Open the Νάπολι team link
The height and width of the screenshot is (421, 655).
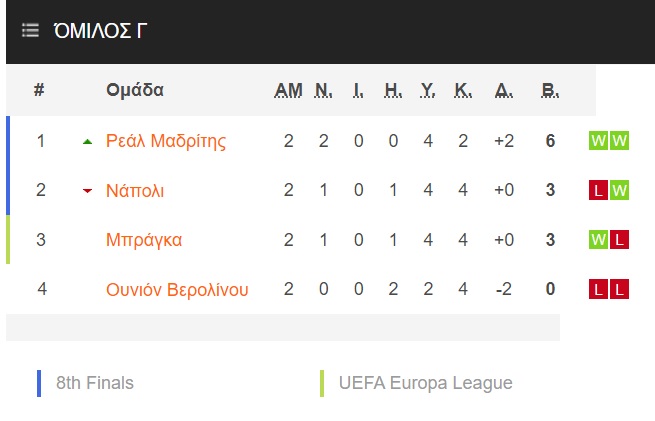point(135,191)
